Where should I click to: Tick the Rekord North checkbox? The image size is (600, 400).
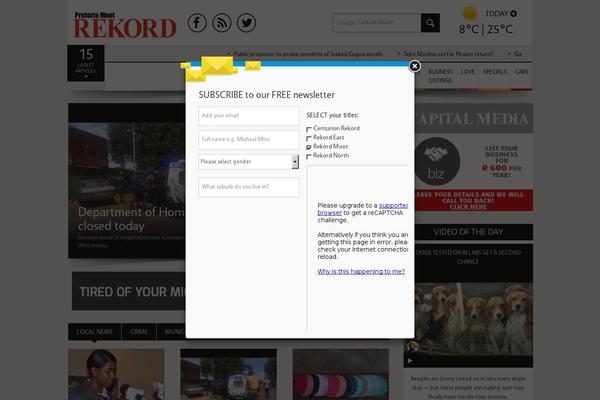click(x=309, y=157)
